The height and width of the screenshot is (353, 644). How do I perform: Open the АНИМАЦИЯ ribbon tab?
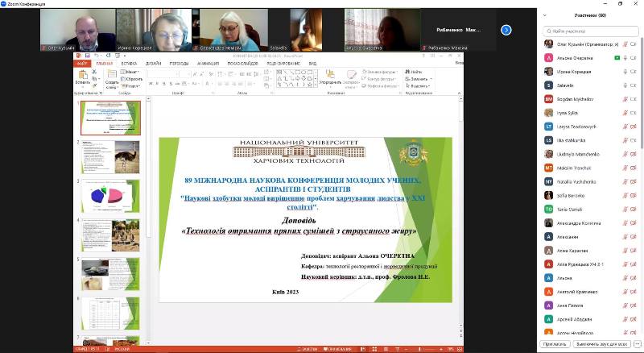[x=208, y=64]
